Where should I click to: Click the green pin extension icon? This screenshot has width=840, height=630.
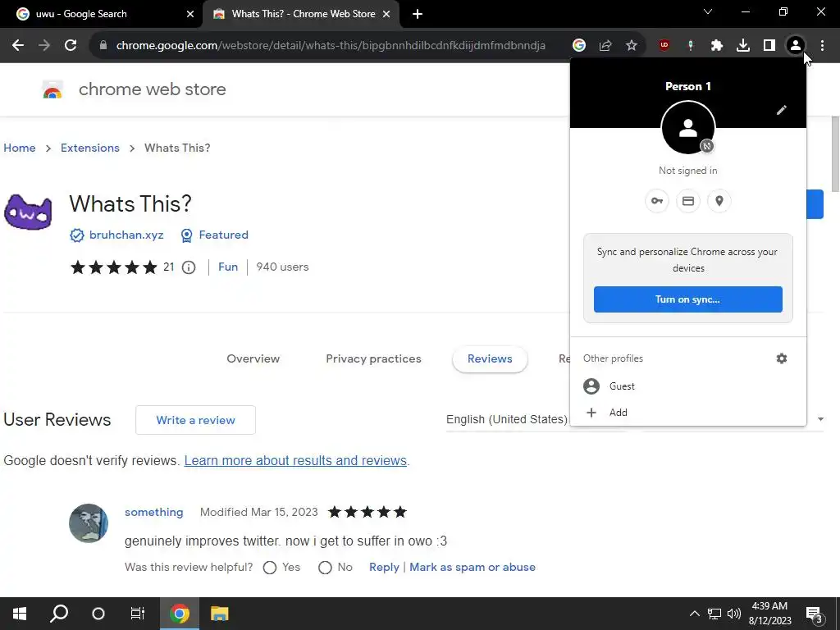[691, 45]
